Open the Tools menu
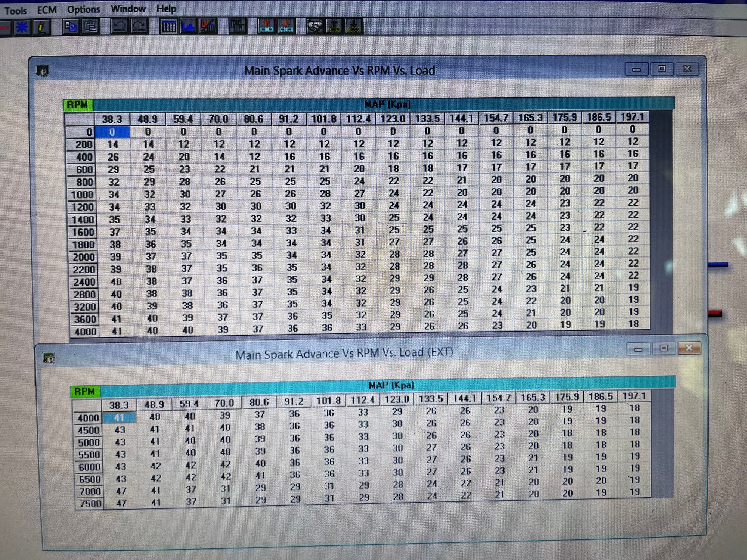 (15, 10)
